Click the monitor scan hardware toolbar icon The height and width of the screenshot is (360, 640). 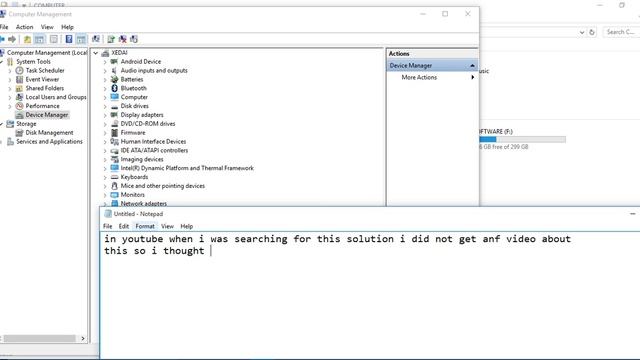96,39
